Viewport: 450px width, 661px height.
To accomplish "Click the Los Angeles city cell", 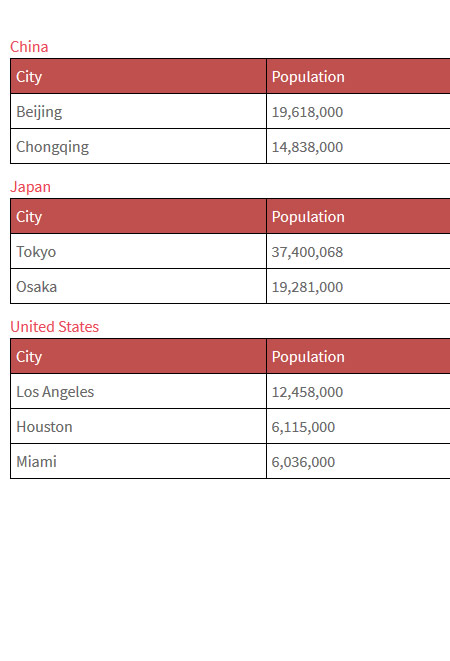I will pyautogui.click(x=138, y=391).
